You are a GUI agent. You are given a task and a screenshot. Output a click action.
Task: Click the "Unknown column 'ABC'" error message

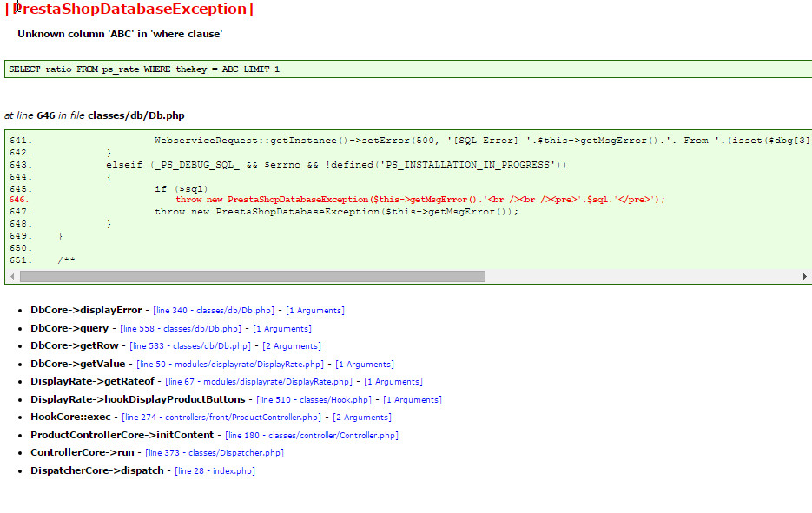[x=120, y=34]
